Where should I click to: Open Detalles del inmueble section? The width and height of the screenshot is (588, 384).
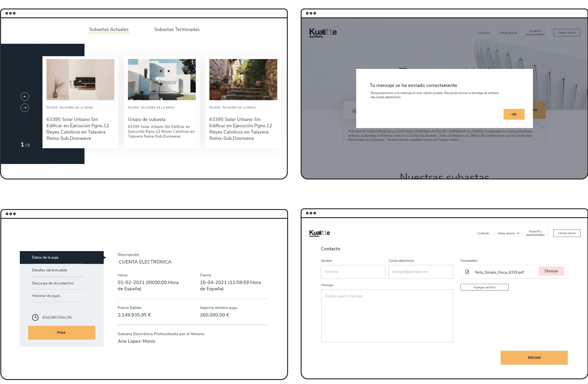49,270
